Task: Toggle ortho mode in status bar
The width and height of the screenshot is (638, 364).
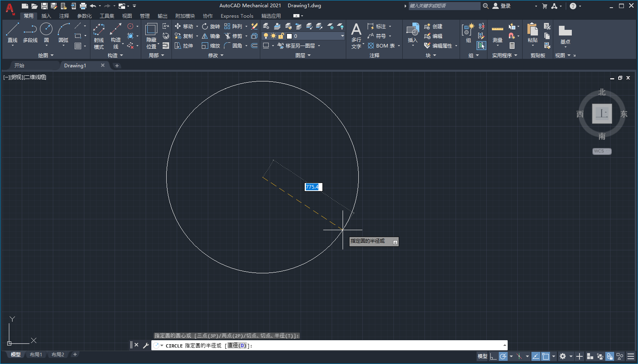Action: coord(494,356)
